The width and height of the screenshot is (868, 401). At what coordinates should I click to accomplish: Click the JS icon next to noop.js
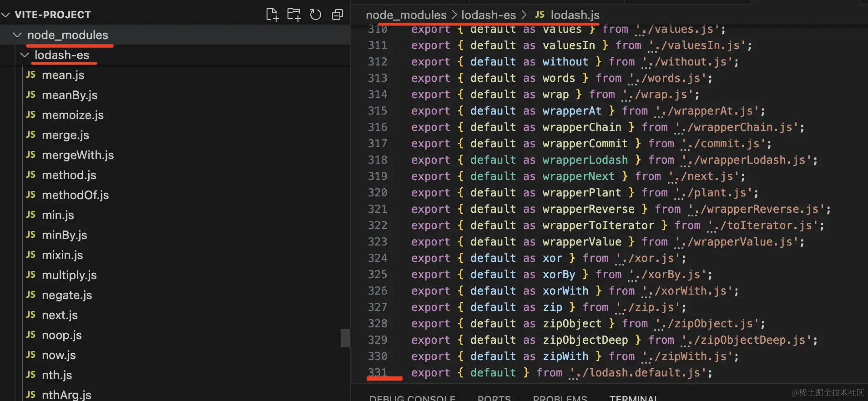coord(31,335)
